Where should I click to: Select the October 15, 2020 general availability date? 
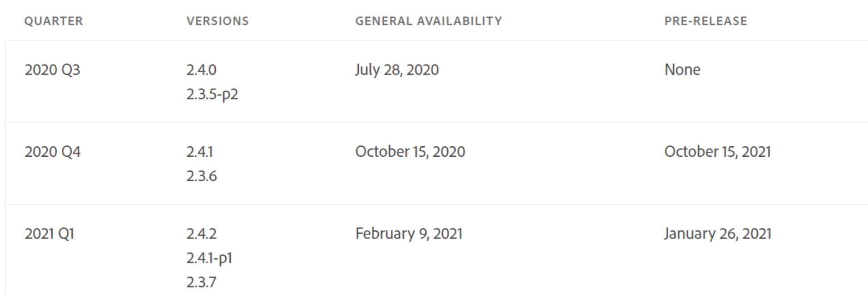coord(410,152)
